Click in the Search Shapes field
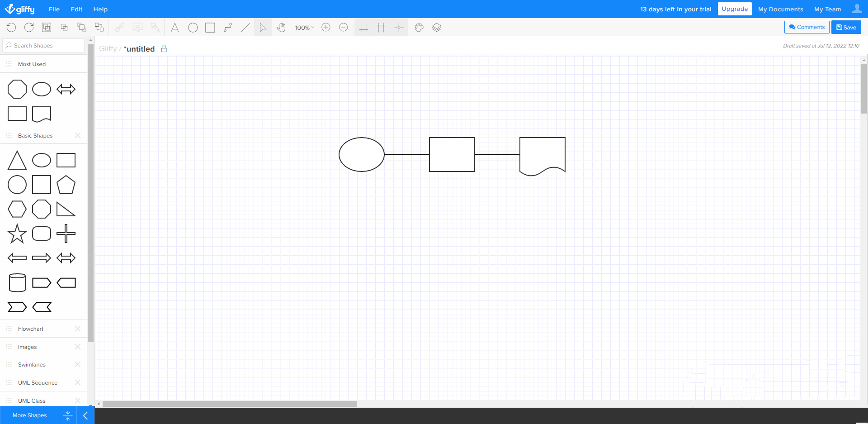 [x=43, y=45]
